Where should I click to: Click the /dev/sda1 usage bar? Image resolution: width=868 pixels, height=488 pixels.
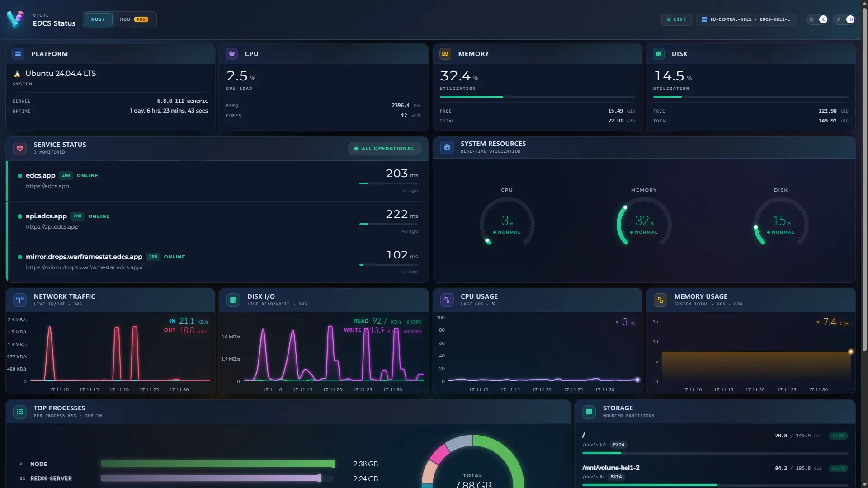tap(715, 453)
